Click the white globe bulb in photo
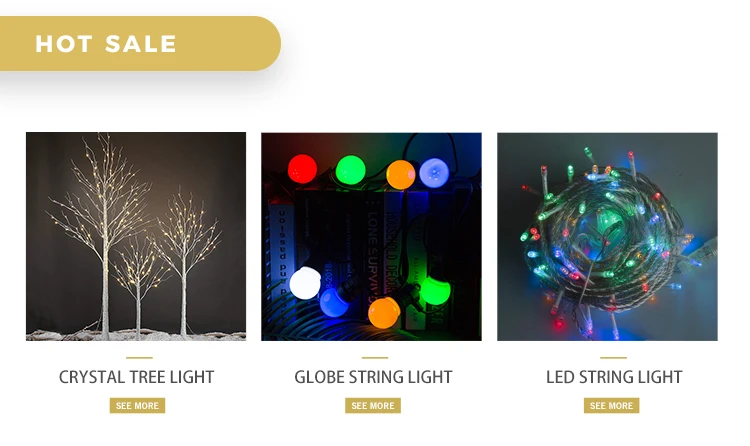The image size is (750, 446). [x=305, y=283]
